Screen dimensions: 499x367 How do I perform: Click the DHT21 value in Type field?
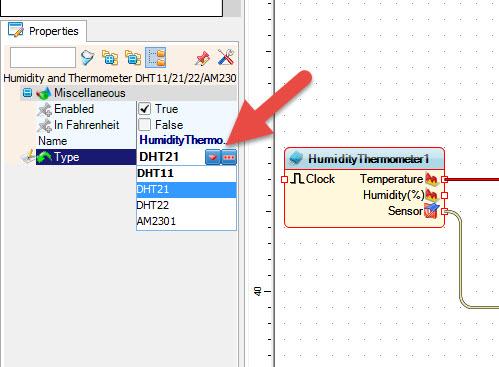click(159, 157)
